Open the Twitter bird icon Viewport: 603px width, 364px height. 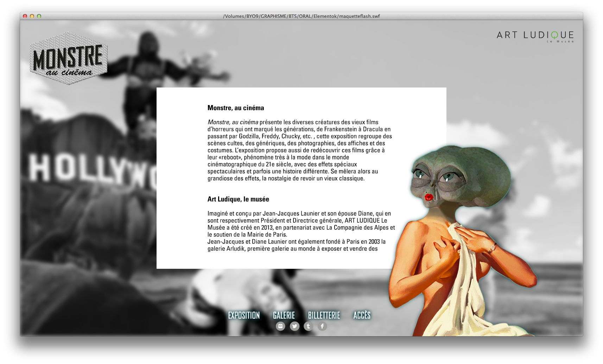[294, 326]
